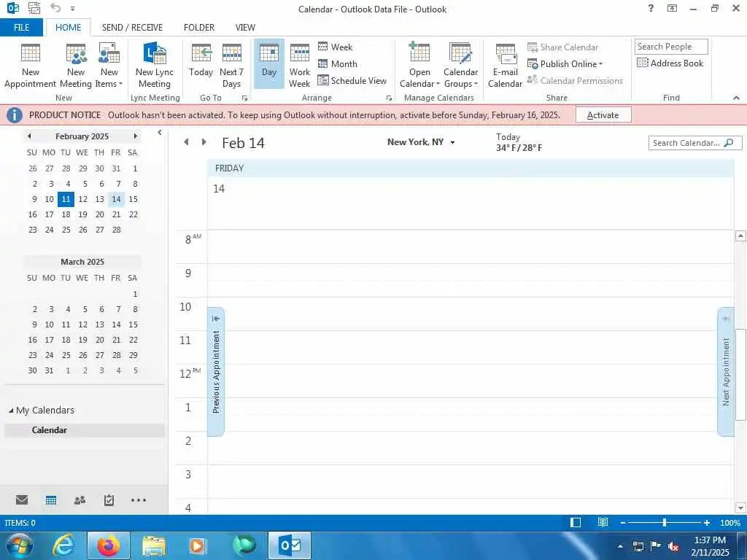This screenshot has height=560, width=747.
Task: Create a New Appointment
Action: 31,65
